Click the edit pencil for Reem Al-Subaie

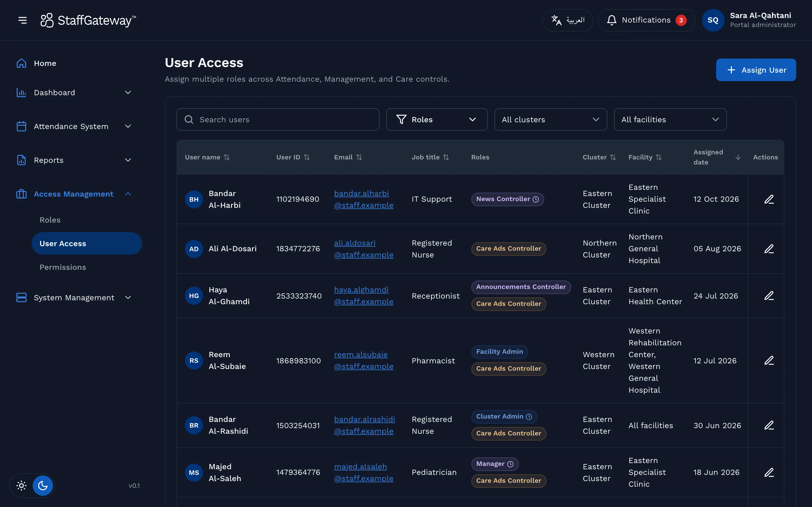(769, 361)
